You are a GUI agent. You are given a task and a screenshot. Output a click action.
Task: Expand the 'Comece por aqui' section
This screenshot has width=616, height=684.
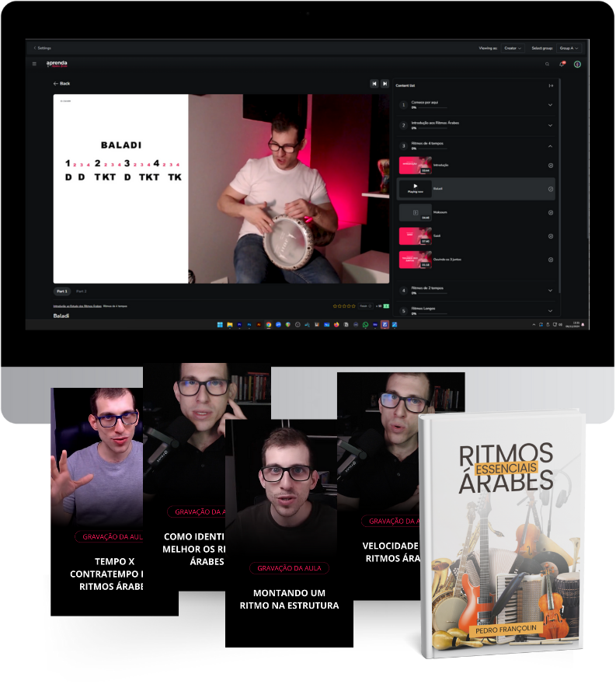tap(550, 105)
